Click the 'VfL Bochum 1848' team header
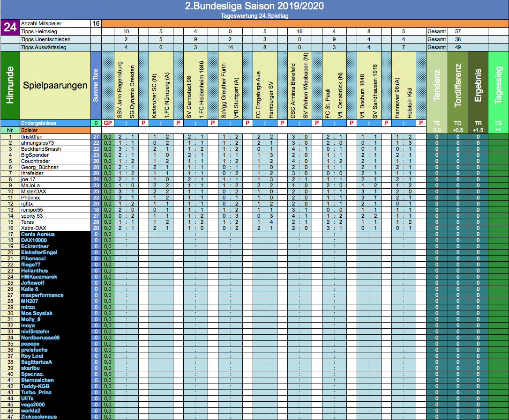The width and height of the screenshot is (509, 420). click(x=362, y=96)
